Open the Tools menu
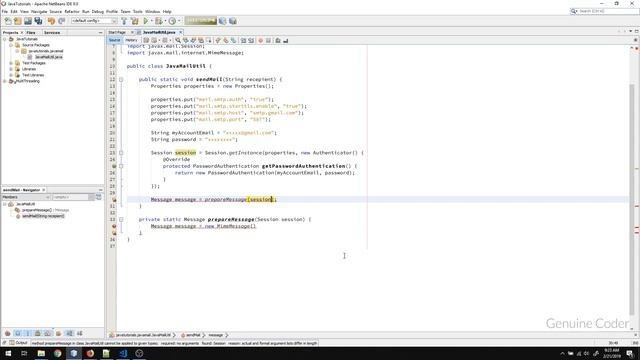 pos(138,11)
